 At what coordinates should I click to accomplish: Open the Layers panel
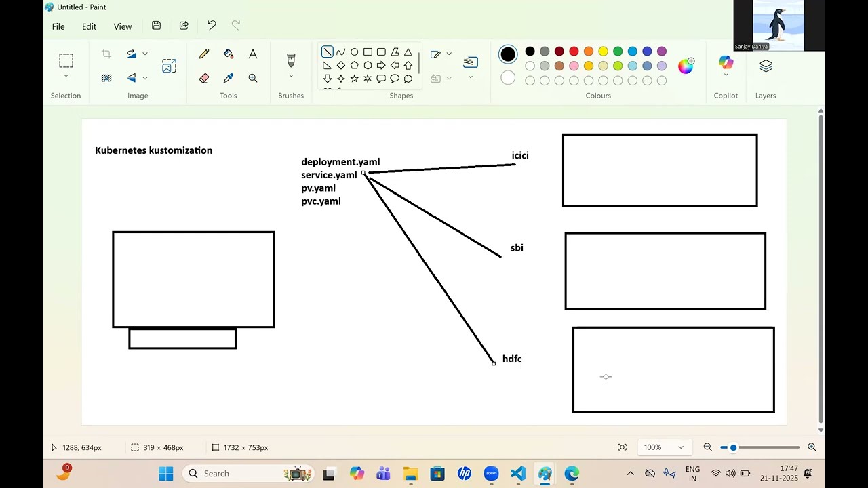tap(766, 66)
